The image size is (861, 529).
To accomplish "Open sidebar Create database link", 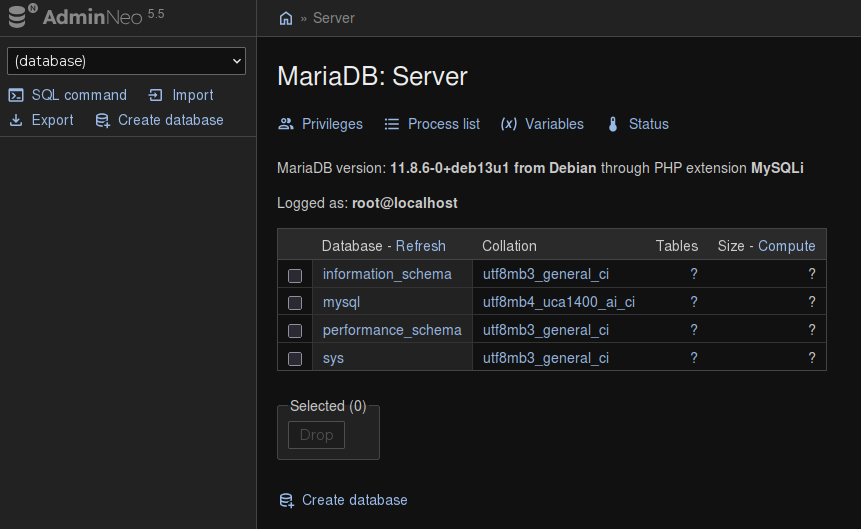I will [171, 120].
